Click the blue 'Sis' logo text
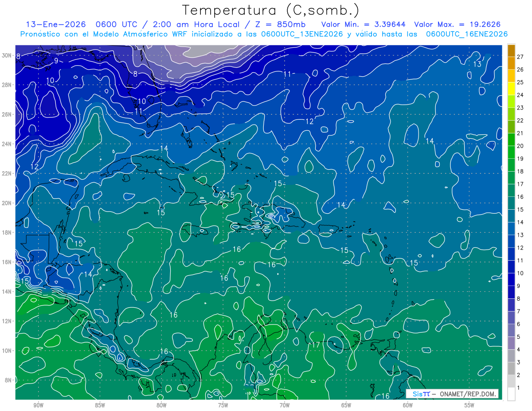The height and width of the screenshot is (411, 532). (x=417, y=394)
